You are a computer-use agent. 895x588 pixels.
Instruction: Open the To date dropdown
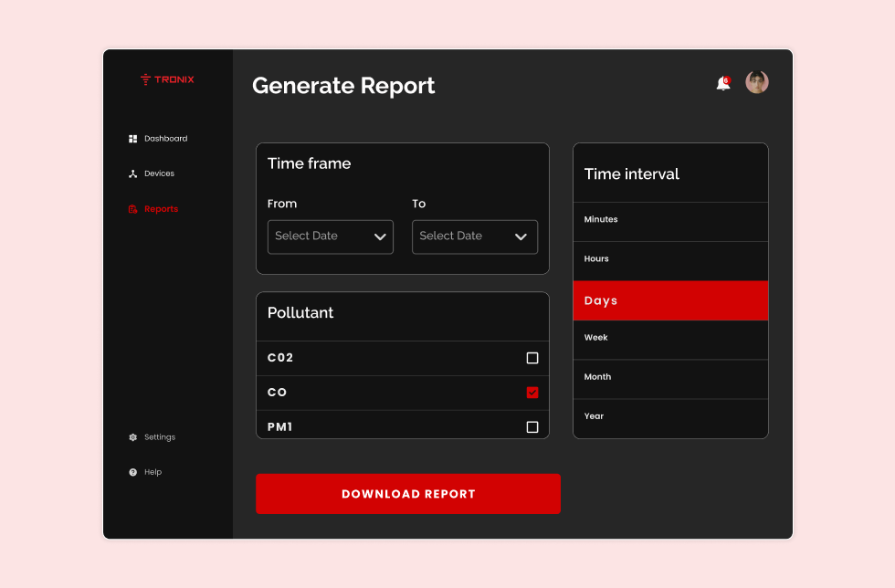coord(474,236)
